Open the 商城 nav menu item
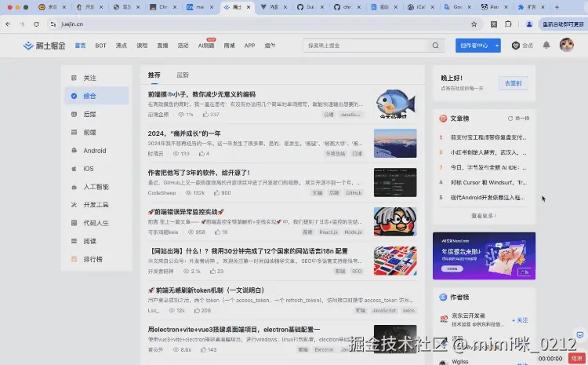The width and height of the screenshot is (588, 365). 229,46
